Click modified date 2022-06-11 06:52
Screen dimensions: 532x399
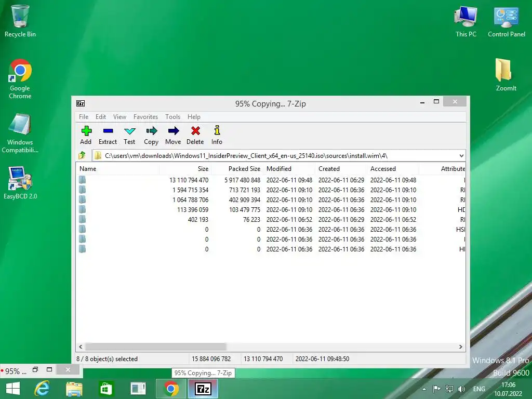coord(289,219)
